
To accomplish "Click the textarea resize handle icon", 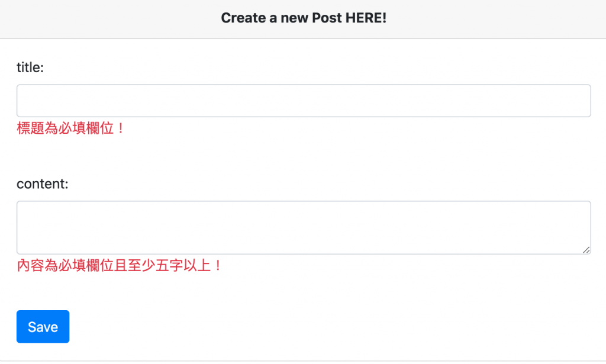I will point(586,250).
